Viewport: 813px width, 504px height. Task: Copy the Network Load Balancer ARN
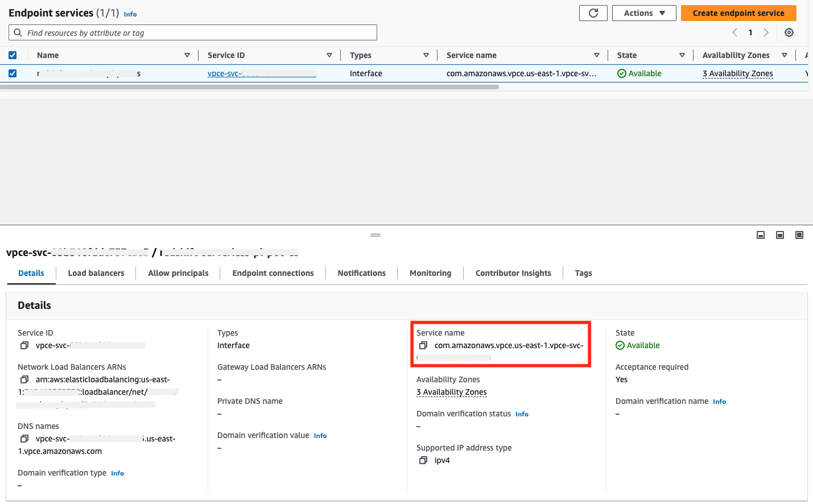coord(23,379)
